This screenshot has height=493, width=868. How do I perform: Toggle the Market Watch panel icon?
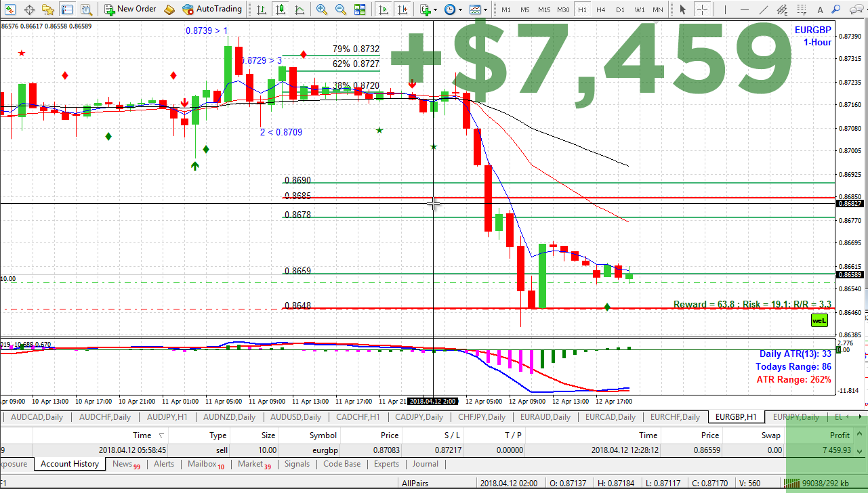pos(66,9)
